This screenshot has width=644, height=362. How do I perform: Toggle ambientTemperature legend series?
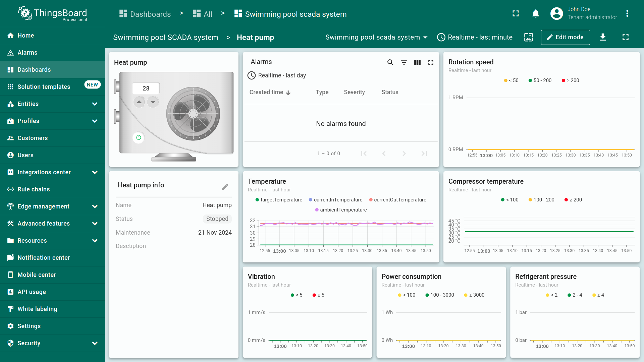[341, 210]
